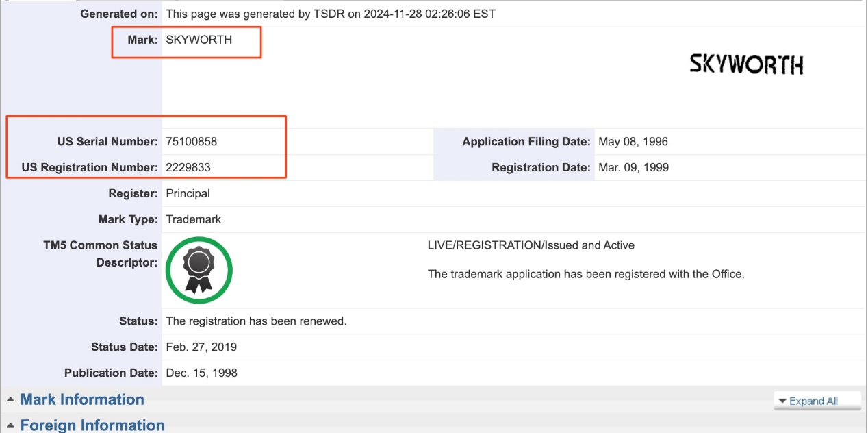Click the SKYWORTH text in Mark field
This screenshot has width=868, height=433.
click(x=199, y=40)
